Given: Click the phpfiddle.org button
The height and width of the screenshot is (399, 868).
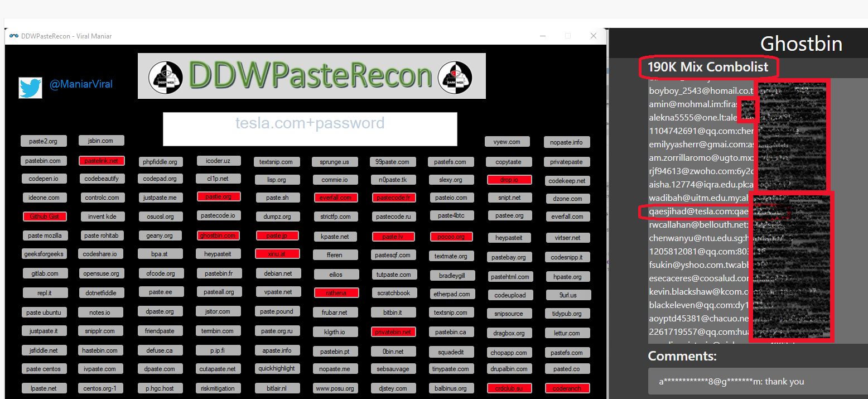Looking at the screenshot, I should coord(160,162).
